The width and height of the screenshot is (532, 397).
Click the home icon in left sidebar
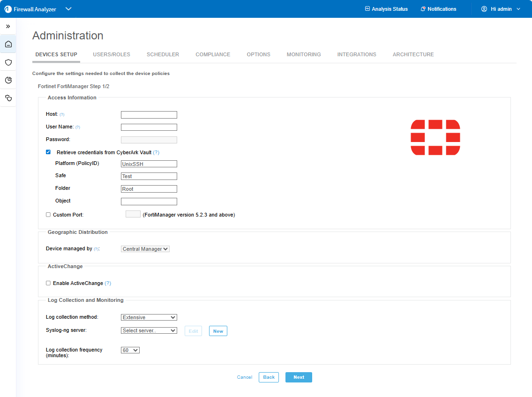point(8,45)
